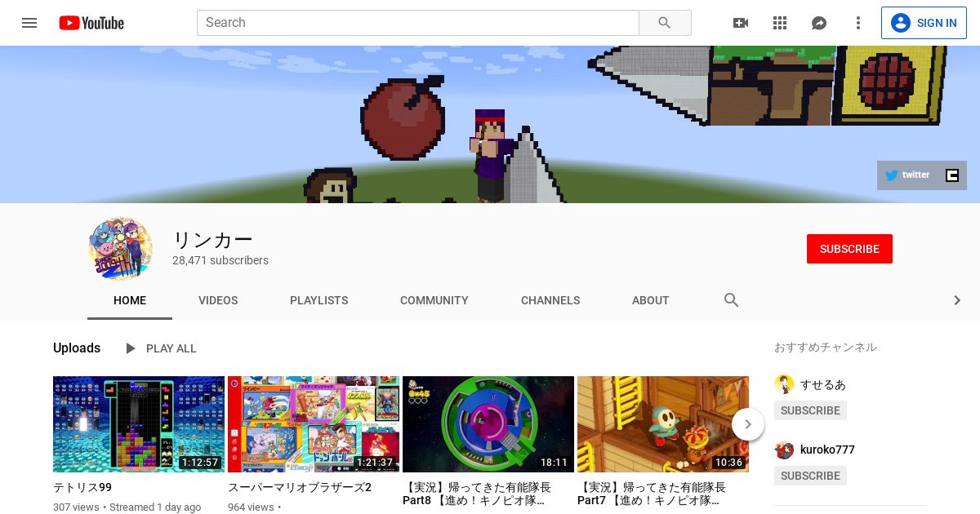The image size is (980, 514).
Task: Click the リンカー channel avatar
Action: pyautogui.click(x=120, y=249)
